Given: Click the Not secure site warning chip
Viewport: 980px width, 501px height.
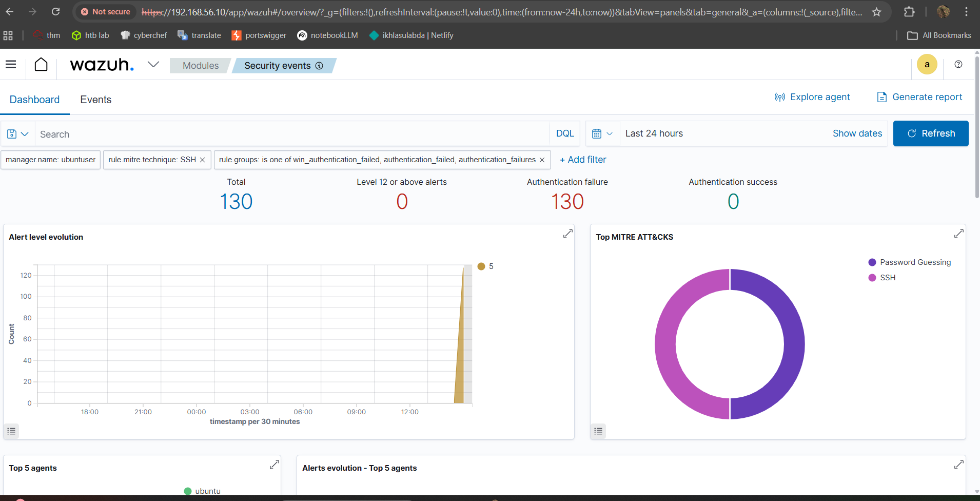Looking at the screenshot, I should 106,12.
